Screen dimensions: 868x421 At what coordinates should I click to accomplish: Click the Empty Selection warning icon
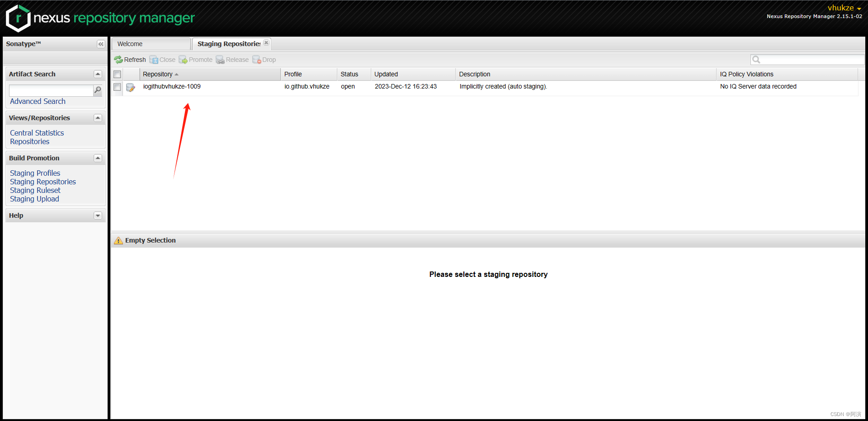(x=118, y=240)
